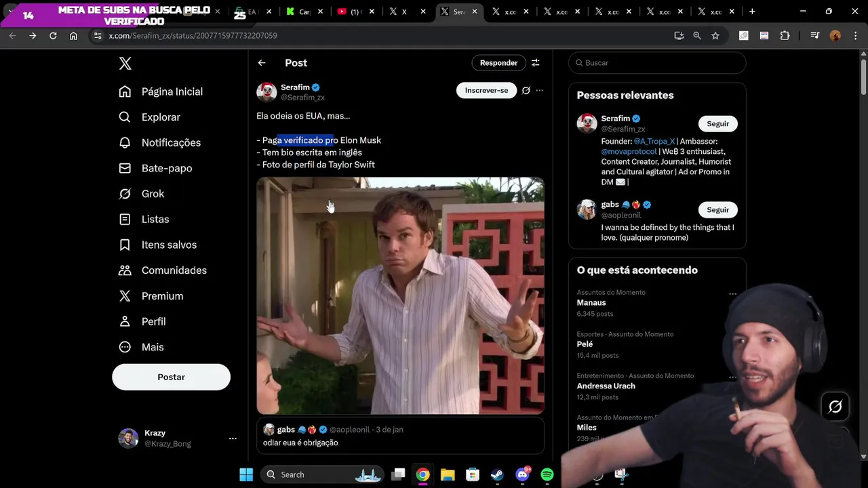The image size is (868, 488).
Task: Navigate forward in the browser
Action: tap(33, 35)
